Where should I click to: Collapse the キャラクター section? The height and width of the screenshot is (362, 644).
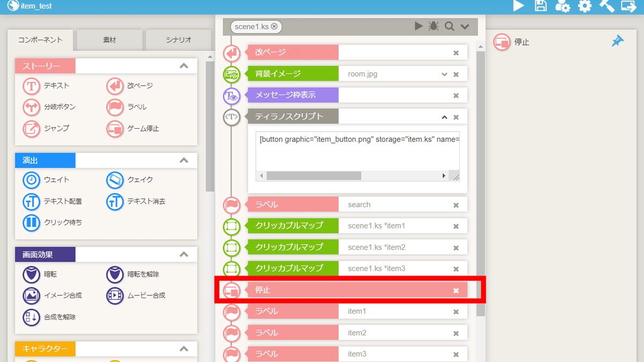click(184, 349)
